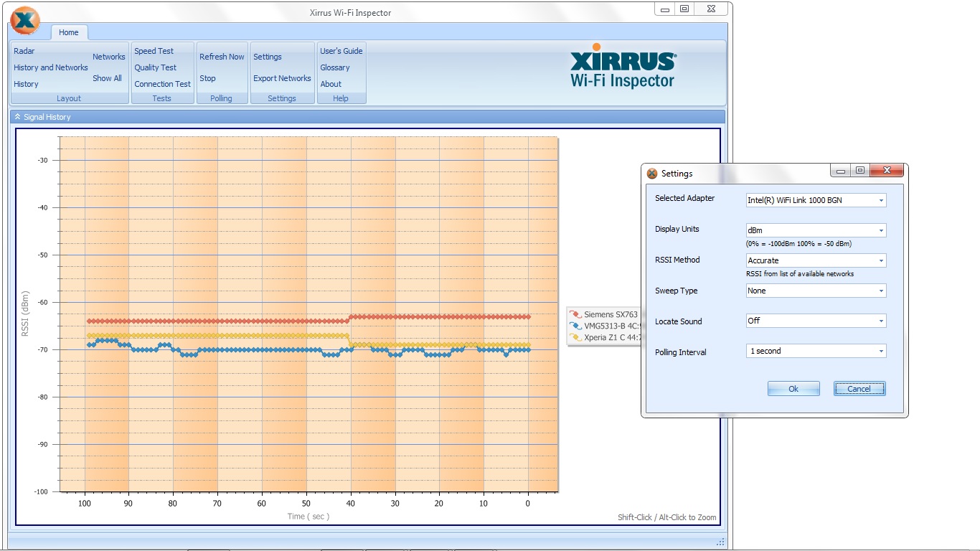Switch to the Home ribbon tab
Image resolution: width=980 pixels, height=551 pixels.
(x=69, y=32)
